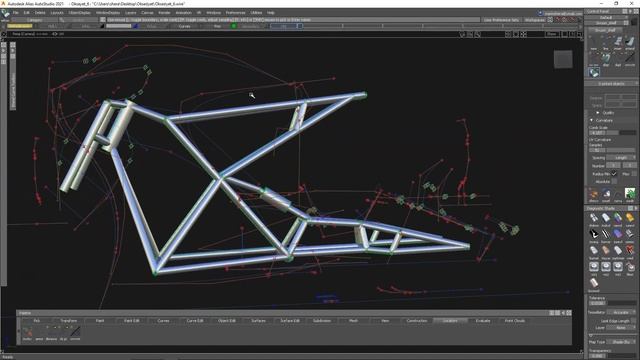Apply the tan Clay diagnostic shader
640x360 pixels.
click(x=606, y=252)
